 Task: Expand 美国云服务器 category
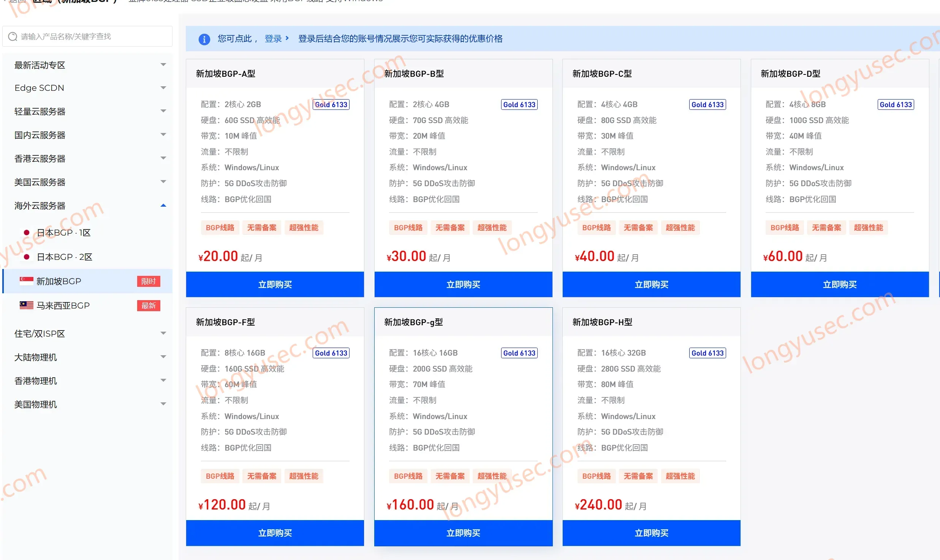(x=87, y=182)
